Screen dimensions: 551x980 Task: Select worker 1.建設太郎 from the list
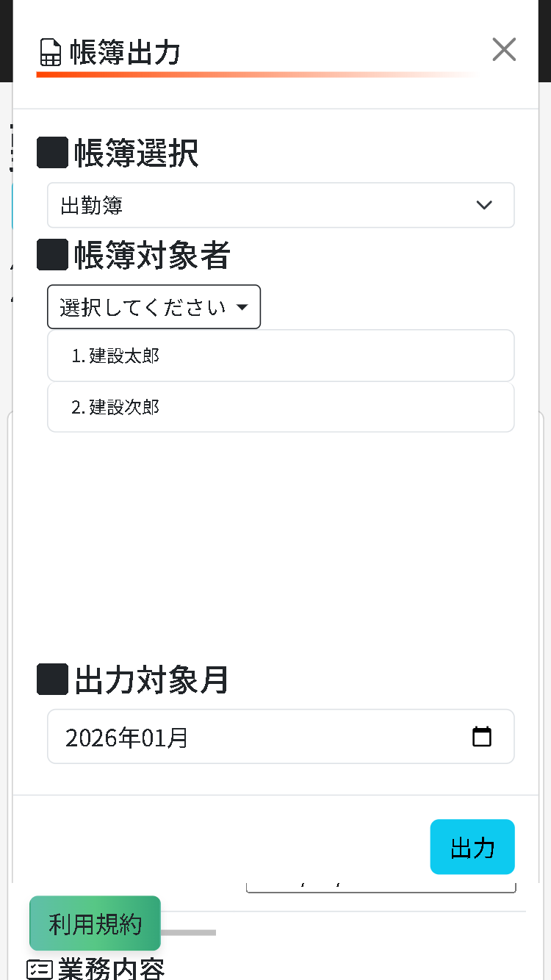(281, 356)
